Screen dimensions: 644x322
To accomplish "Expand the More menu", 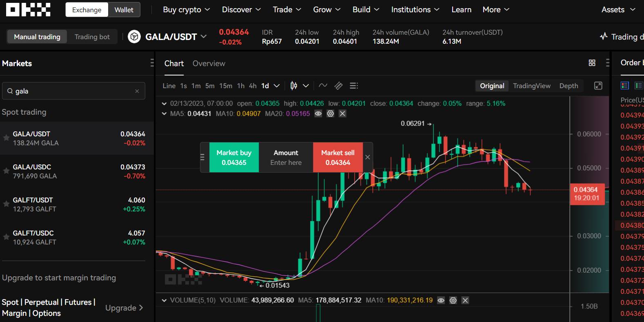I will (496, 10).
